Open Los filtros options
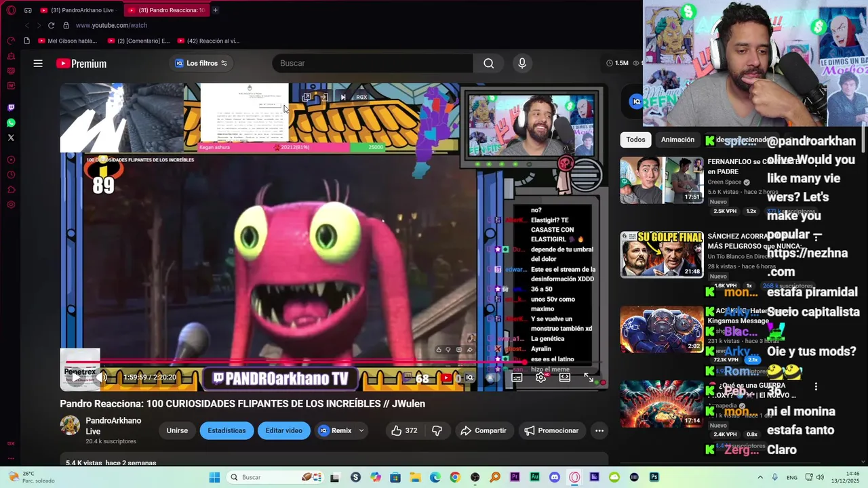 tap(202, 63)
